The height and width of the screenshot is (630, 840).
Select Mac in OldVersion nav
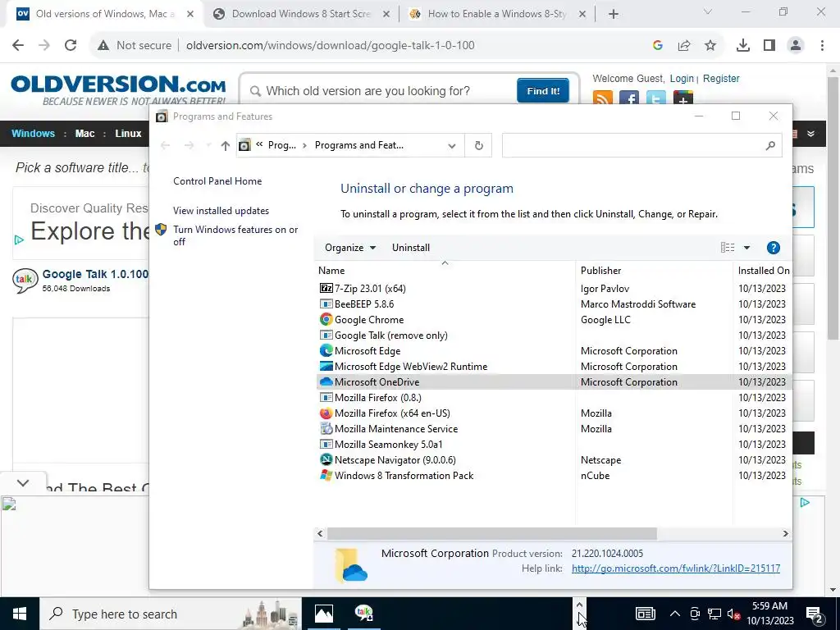point(84,134)
